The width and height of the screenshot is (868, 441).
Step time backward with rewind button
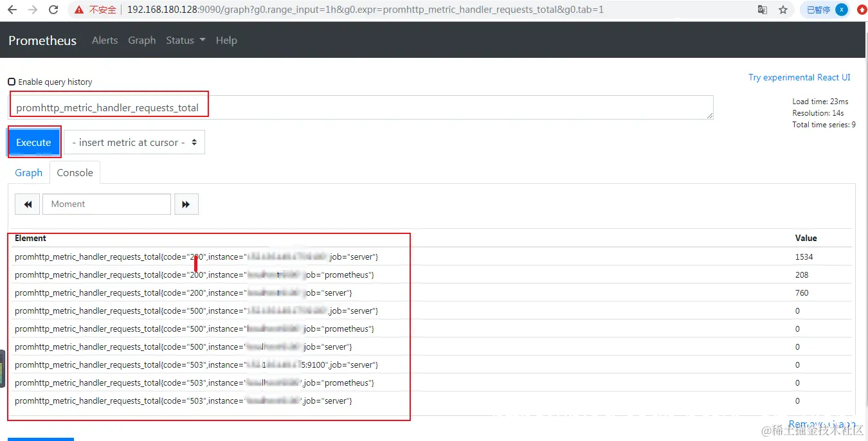pyautogui.click(x=28, y=204)
